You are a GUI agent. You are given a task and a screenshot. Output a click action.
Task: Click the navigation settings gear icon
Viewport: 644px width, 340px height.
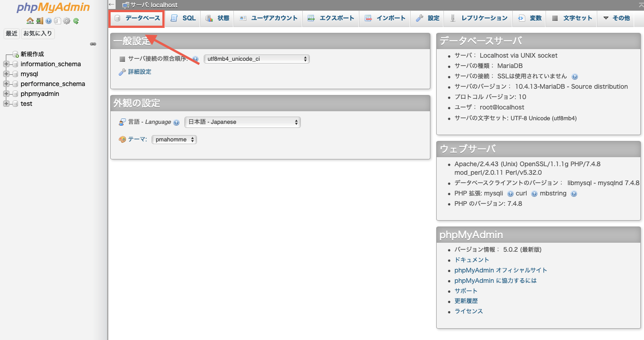(x=67, y=21)
